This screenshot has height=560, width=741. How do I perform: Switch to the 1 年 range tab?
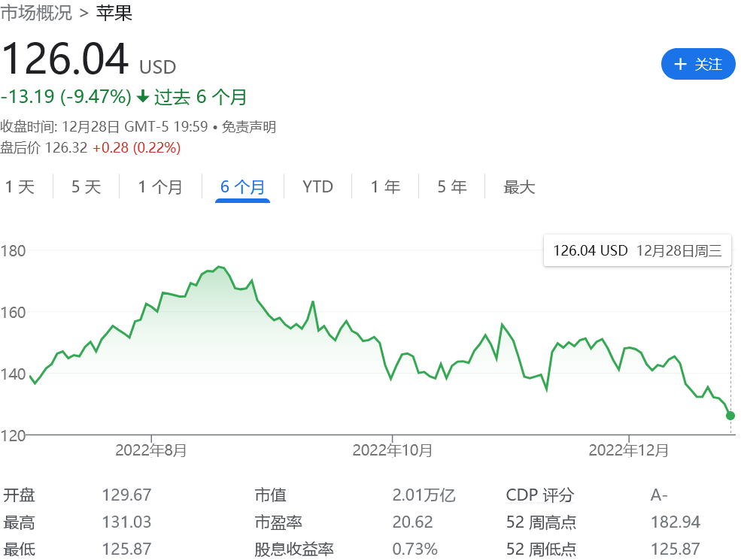click(385, 187)
